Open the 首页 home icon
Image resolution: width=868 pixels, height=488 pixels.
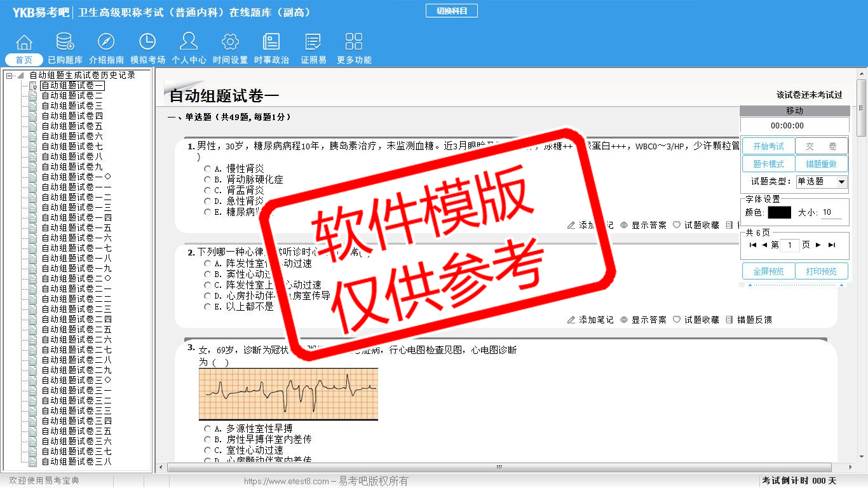24,43
